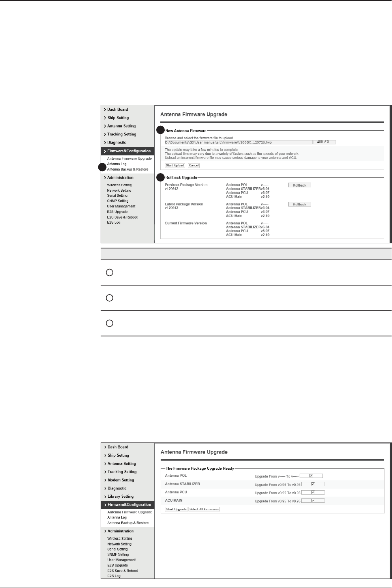Tick the Antenna STABILIZER upgrade checkbox
The image size is (392, 588).
(313, 484)
